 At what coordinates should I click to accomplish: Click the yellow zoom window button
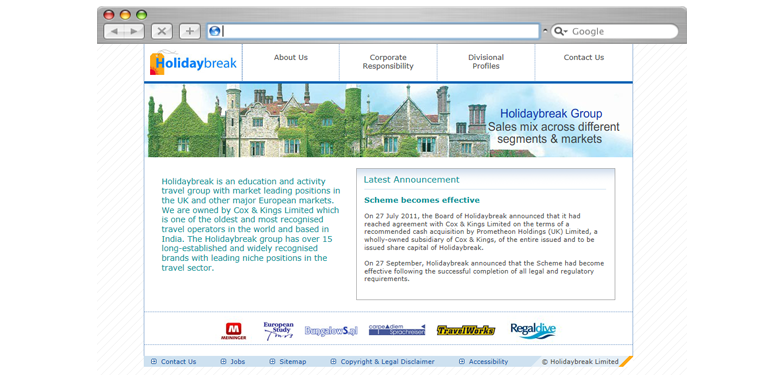coord(125,15)
